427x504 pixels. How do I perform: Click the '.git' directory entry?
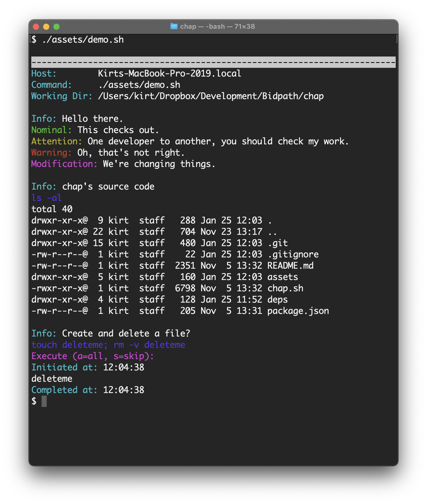pyautogui.click(x=278, y=243)
